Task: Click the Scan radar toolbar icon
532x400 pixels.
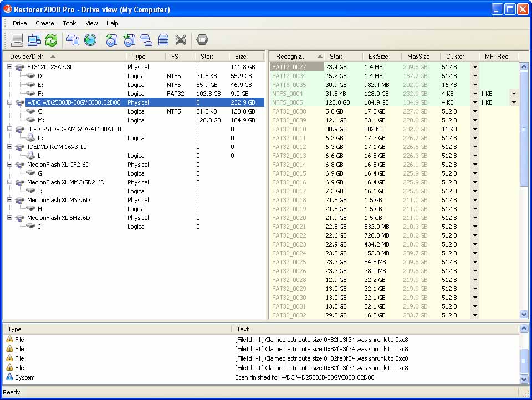Action: pyautogui.click(x=90, y=40)
